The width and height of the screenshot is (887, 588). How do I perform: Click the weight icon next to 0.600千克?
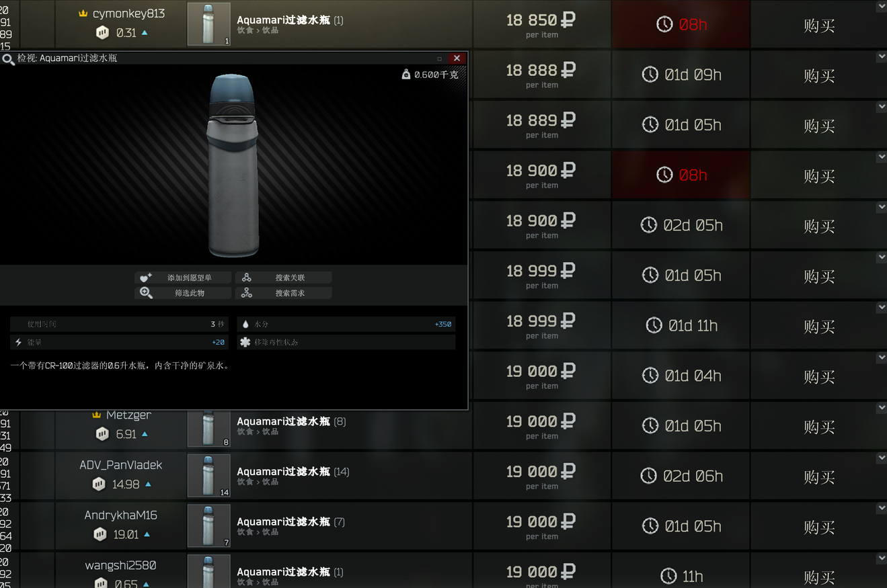coord(406,75)
